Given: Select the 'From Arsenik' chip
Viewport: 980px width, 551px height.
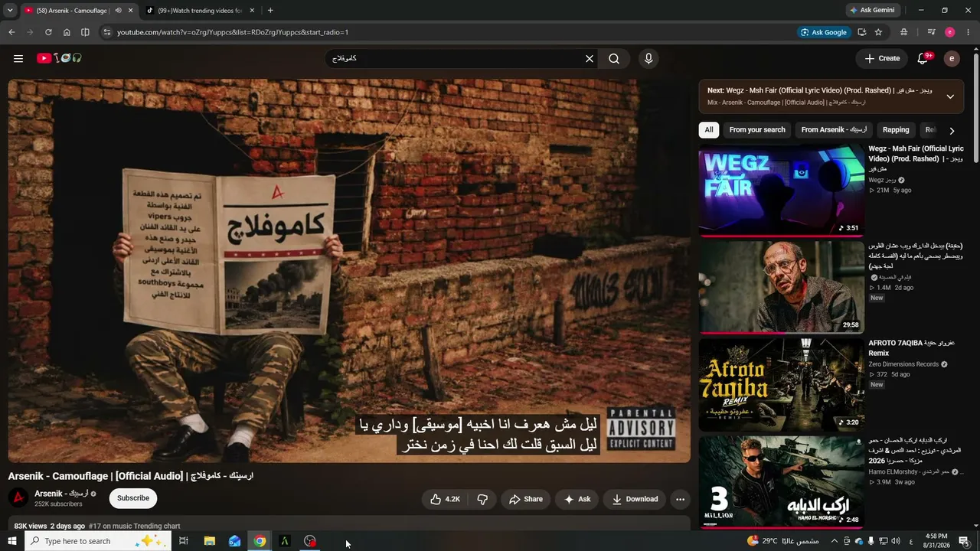Looking at the screenshot, I should pyautogui.click(x=834, y=130).
